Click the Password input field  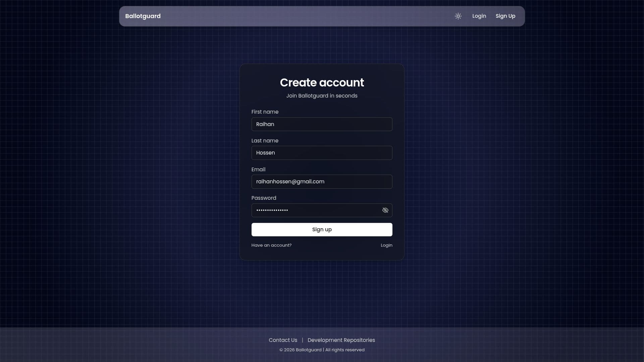click(315, 210)
